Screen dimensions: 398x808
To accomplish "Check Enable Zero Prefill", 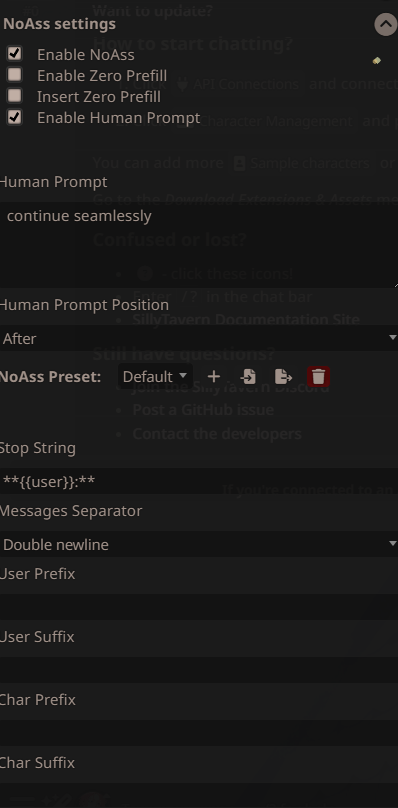I will [14, 75].
